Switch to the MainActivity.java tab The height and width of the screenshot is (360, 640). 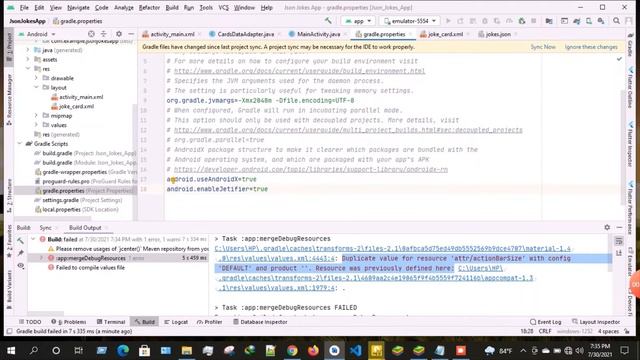(x=318, y=34)
